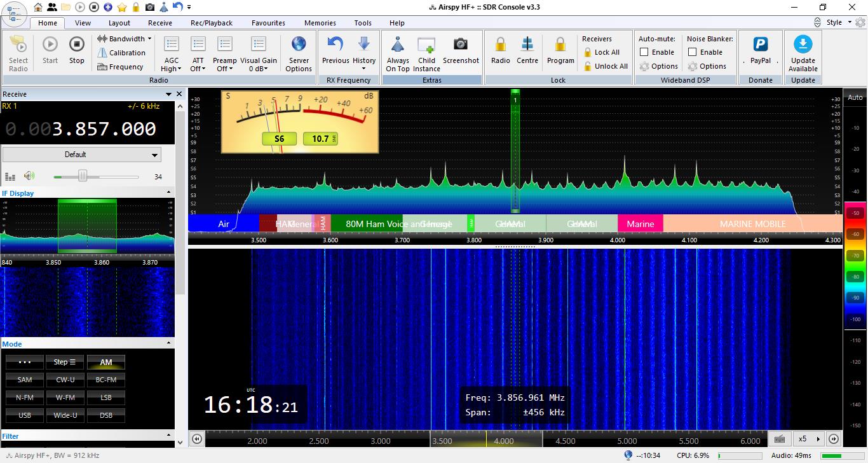868x463 pixels.
Task: Click the Unlock All receivers button
Action: pos(605,66)
